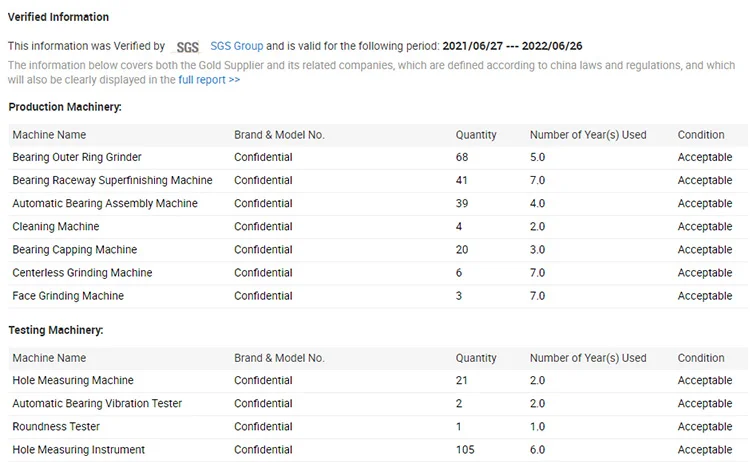The image size is (750, 462).
Task: Select Bearing Raceway Superfinishing Machine entry
Action: click(112, 180)
